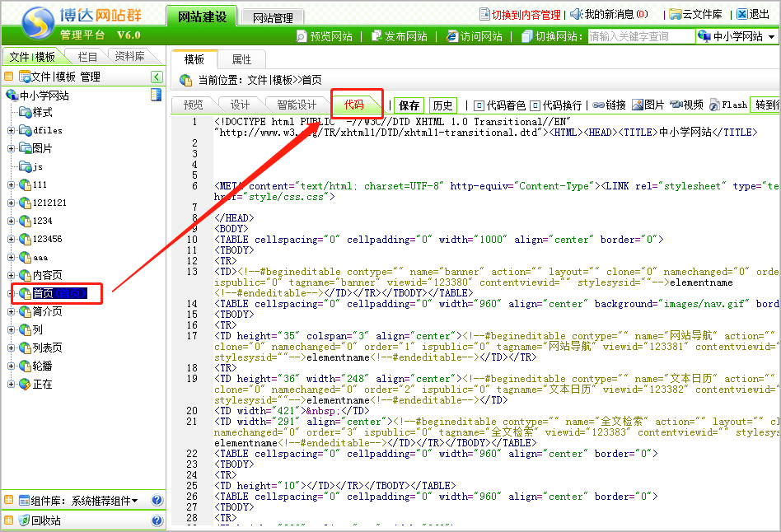The image size is (781, 532).
Task: Click the 预览网站 preview icon
Action: point(302,36)
